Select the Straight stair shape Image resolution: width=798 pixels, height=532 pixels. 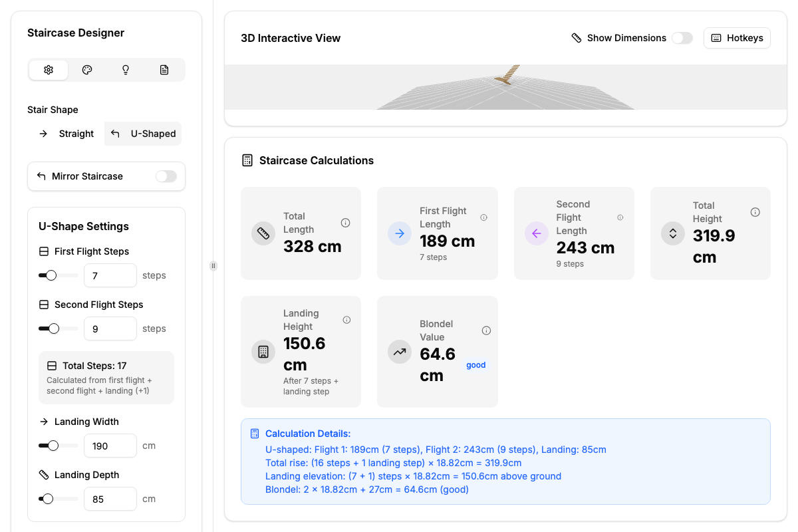click(66, 134)
